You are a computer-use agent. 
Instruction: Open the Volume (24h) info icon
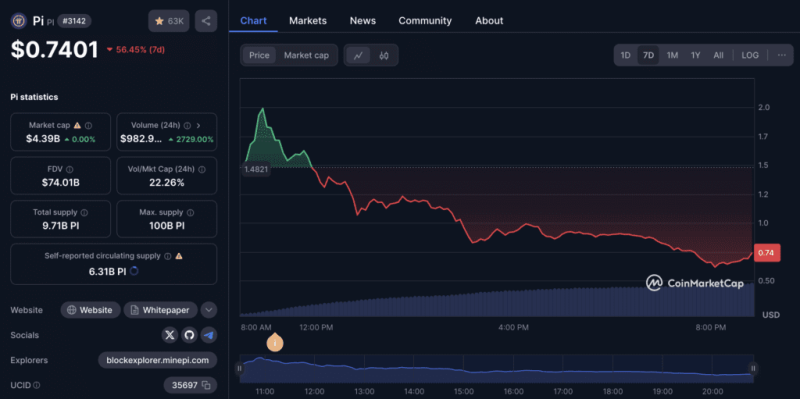point(187,125)
